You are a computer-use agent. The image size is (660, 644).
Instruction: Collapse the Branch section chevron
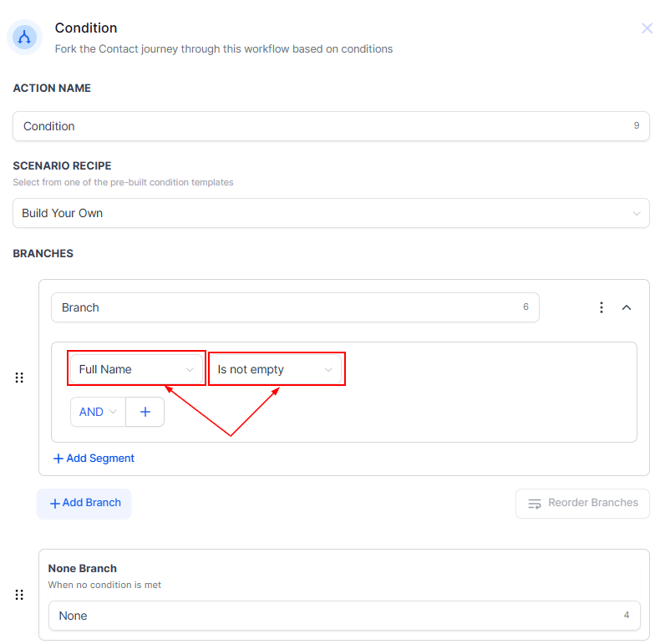pyautogui.click(x=627, y=307)
